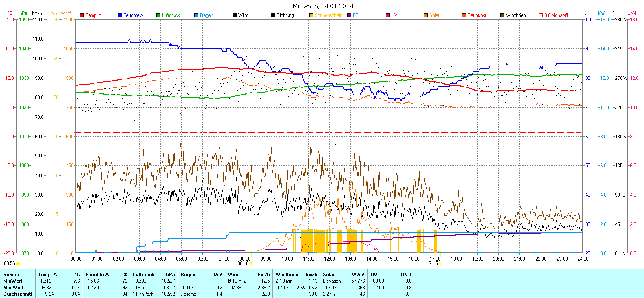Click the sunrise sun icon at 08:18

(252, 263)
